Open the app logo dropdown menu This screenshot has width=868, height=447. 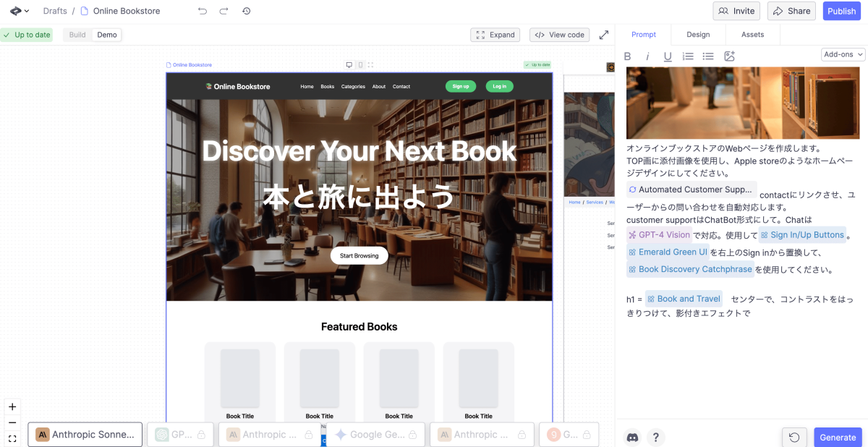[20, 11]
